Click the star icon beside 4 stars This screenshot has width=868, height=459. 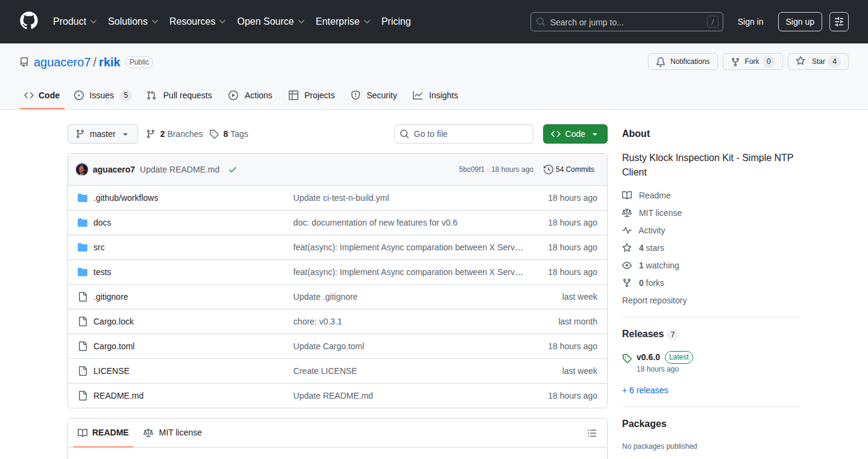627,248
